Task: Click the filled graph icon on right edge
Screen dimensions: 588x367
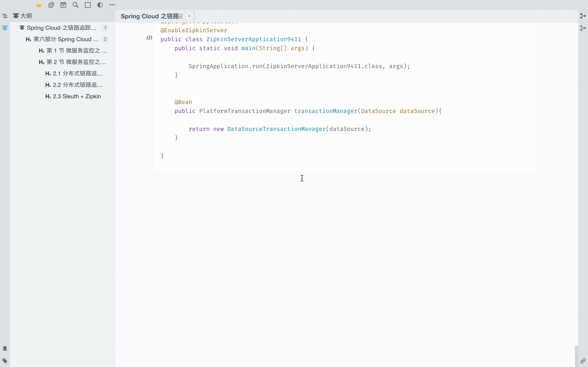Action: pos(583,16)
